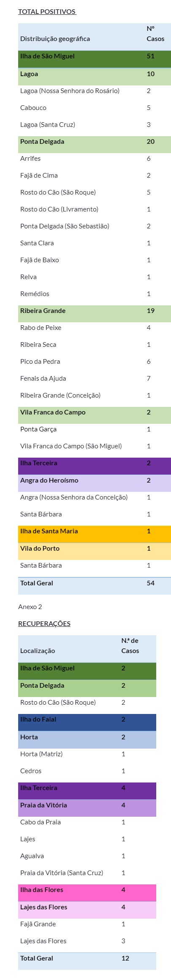Select the Fenais da Ajuda row
The image size is (171, 980).
pyautogui.click(x=95, y=379)
